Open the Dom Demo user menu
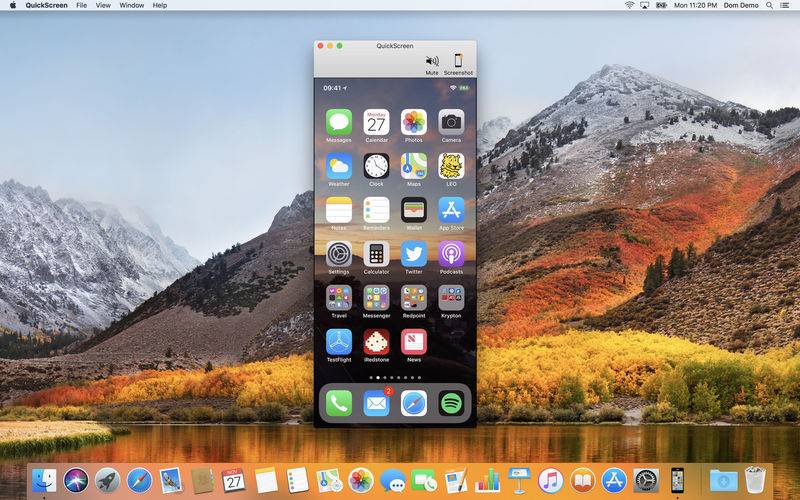This screenshot has width=800, height=500. point(741,5)
